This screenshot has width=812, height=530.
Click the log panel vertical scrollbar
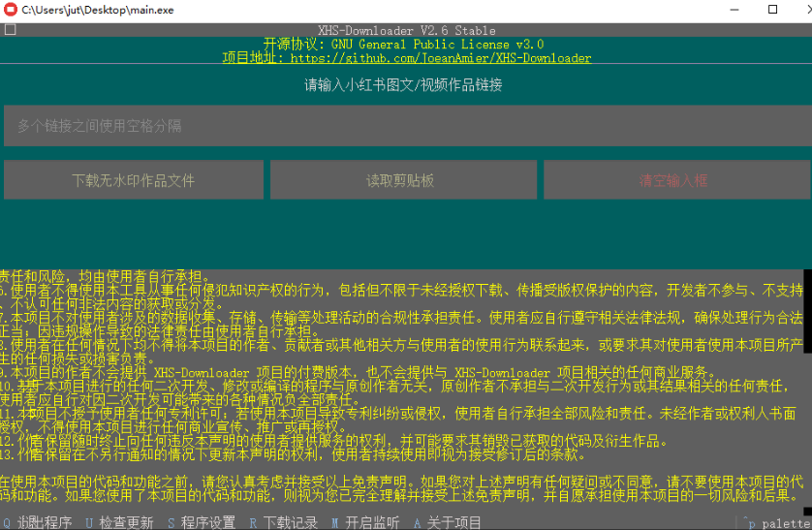(x=807, y=390)
